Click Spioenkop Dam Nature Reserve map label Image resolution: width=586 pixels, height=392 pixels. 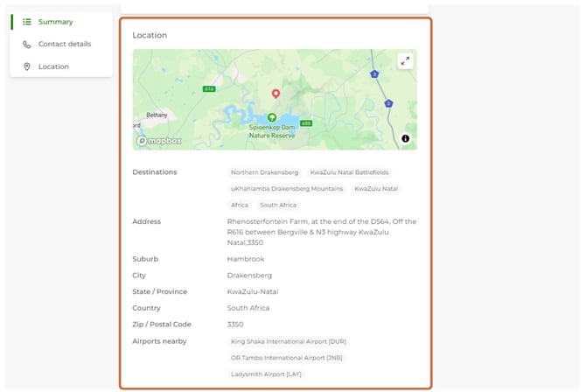(x=272, y=131)
